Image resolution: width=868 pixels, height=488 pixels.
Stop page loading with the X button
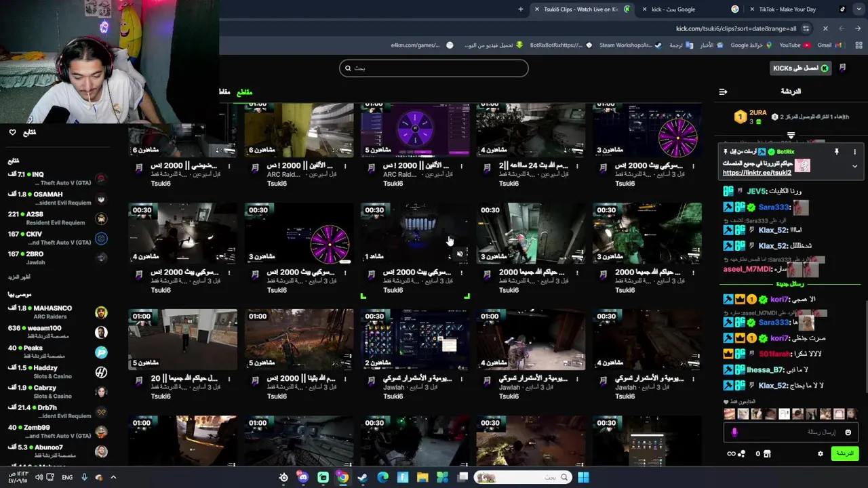[825, 28]
